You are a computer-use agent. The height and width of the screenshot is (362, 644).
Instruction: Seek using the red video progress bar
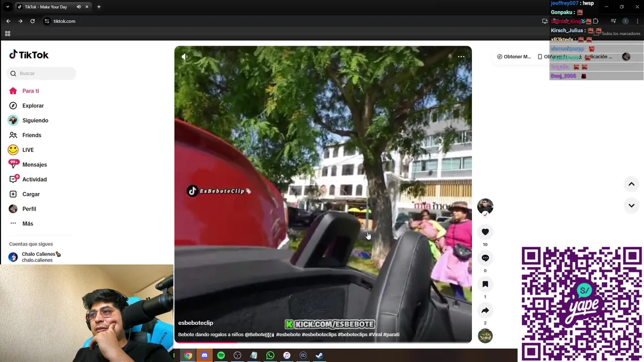323,342
